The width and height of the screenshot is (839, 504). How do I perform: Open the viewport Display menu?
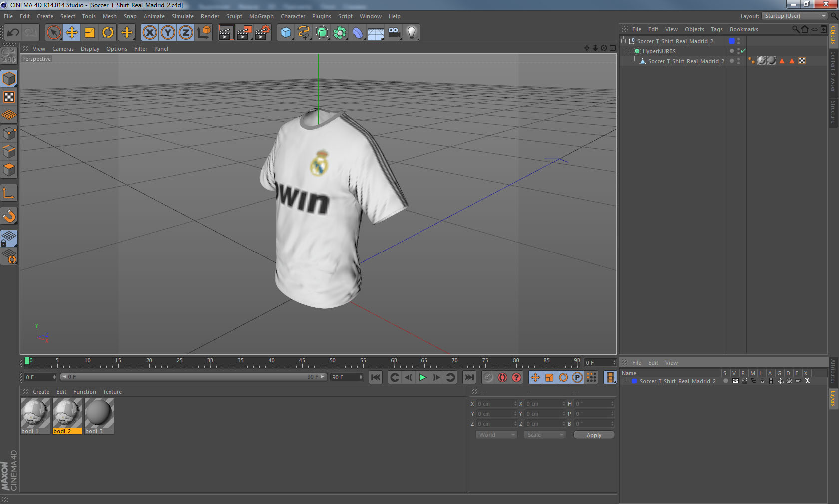coord(90,49)
